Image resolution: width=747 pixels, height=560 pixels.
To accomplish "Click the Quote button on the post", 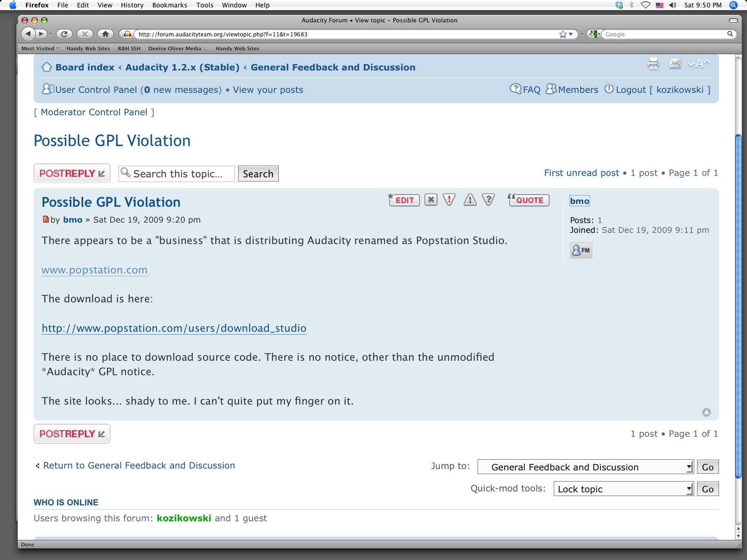I will pyautogui.click(x=529, y=200).
